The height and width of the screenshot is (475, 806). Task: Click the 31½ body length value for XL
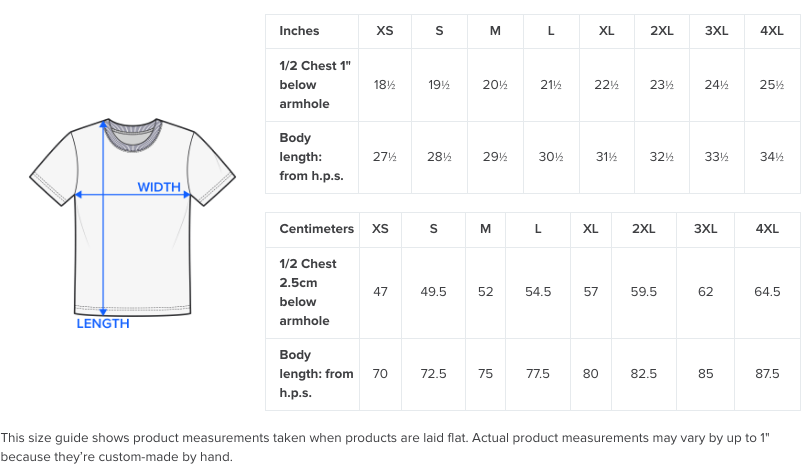coord(607,157)
